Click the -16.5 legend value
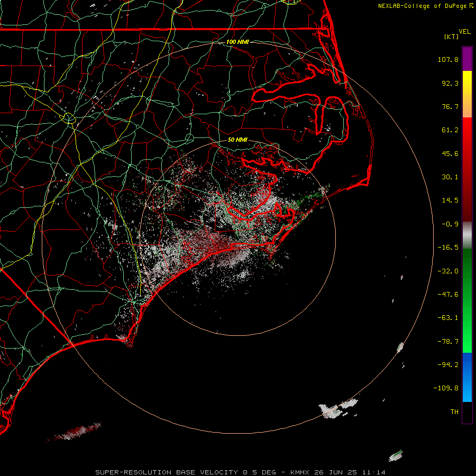Image resolution: width=476 pixels, height=476 pixels. coord(448,248)
